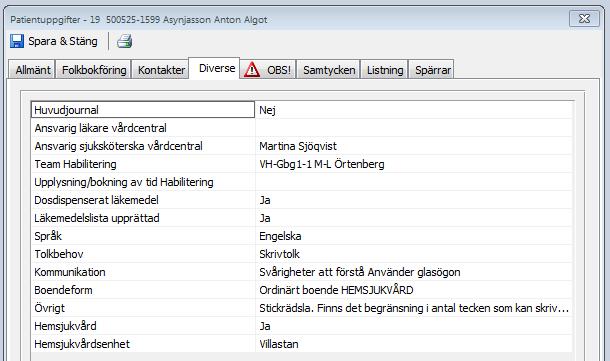Click the value Martina Sjöqvist
The image size is (610, 361).
point(298,146)
